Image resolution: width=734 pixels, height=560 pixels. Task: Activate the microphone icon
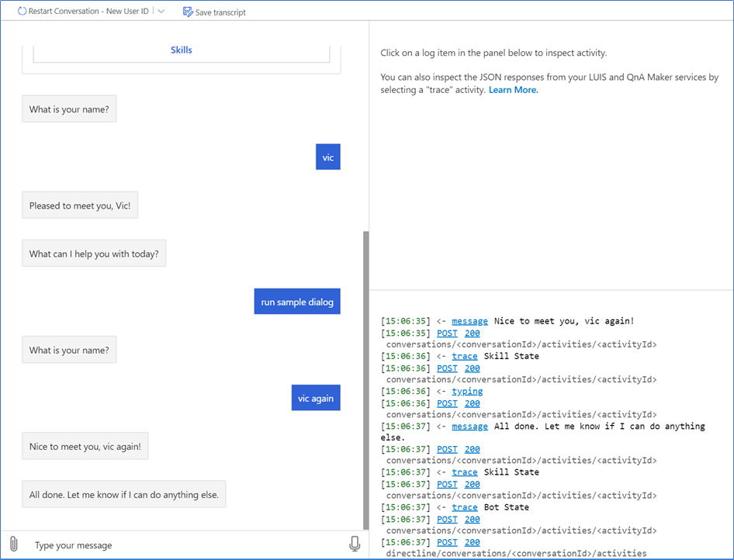point(355,544)
